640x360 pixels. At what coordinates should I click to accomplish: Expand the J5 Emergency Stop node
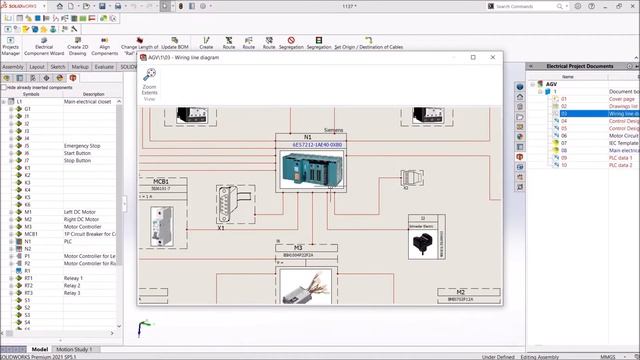11,146
